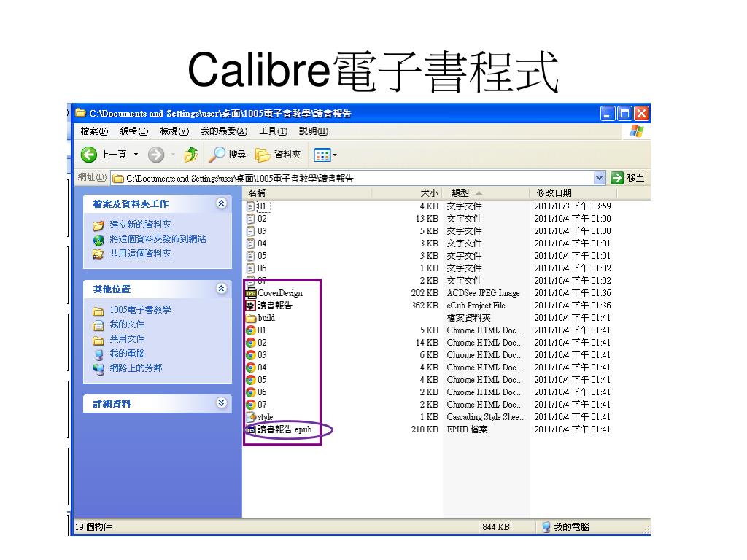Open the forward button history dropdown
This screenshot has height=560, width=747.
[173, 155]
